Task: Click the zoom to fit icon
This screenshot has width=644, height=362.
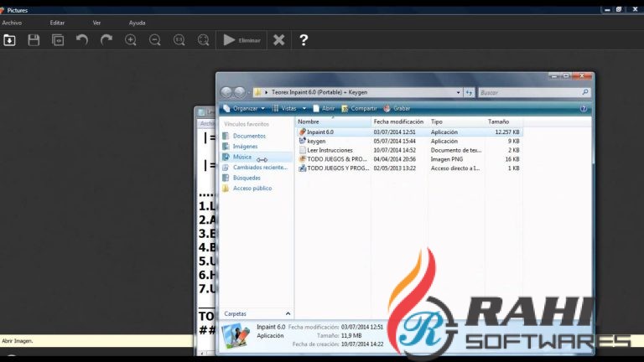Action: pyautogui.click(x=203, y=40)
